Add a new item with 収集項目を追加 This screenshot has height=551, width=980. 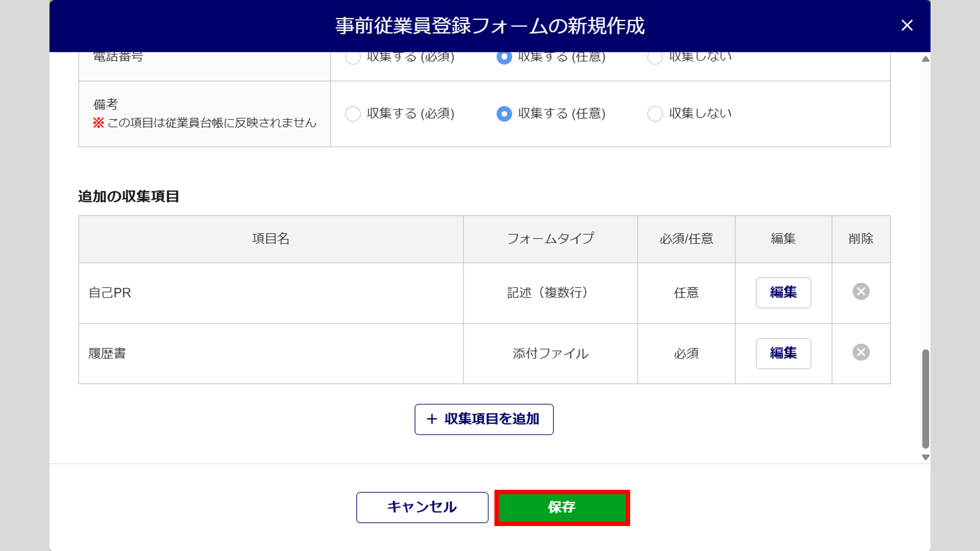coord(484,419)
